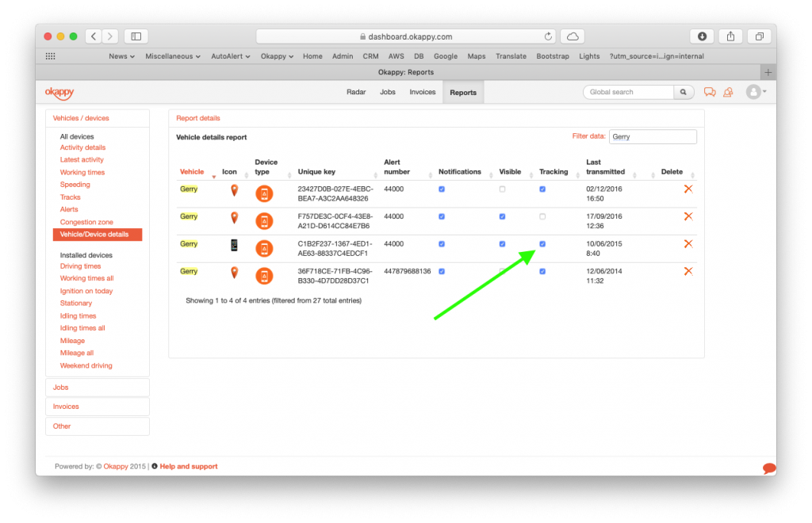Toggle Notifications checkbox for row F757DE3C

442,217
